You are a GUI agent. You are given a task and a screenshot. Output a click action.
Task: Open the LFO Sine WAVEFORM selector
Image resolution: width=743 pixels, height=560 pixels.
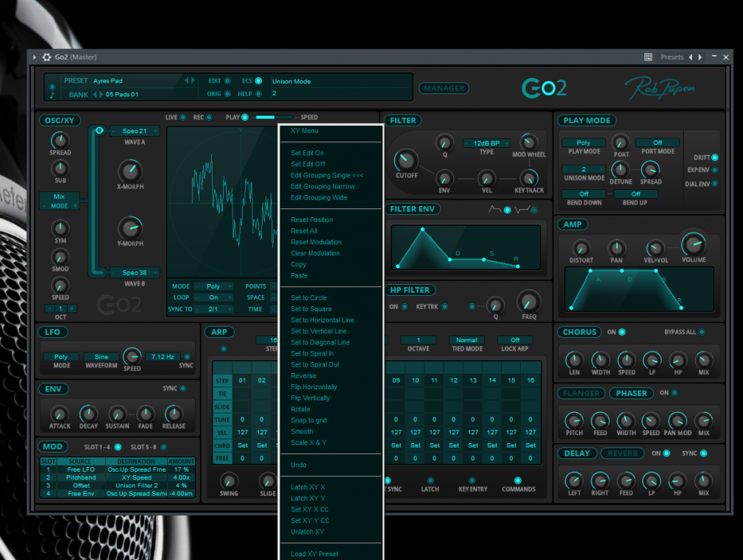tap(102, 357)
